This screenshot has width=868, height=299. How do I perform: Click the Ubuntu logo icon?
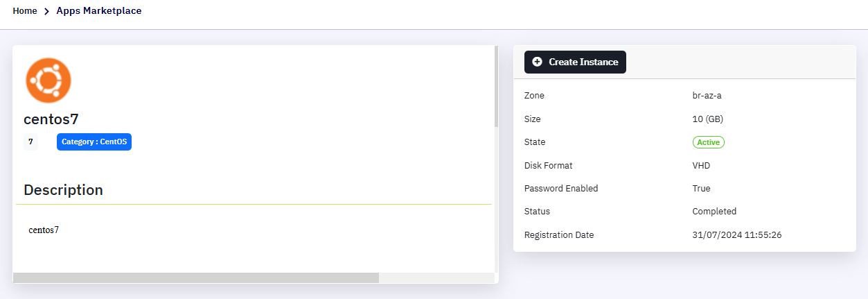click(x=48, y=80)
